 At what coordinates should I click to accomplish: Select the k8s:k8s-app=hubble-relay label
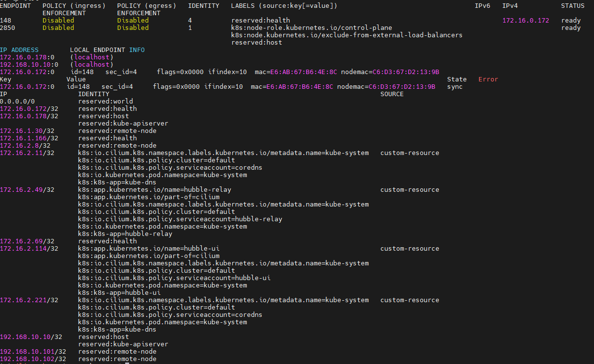(125, 234)
